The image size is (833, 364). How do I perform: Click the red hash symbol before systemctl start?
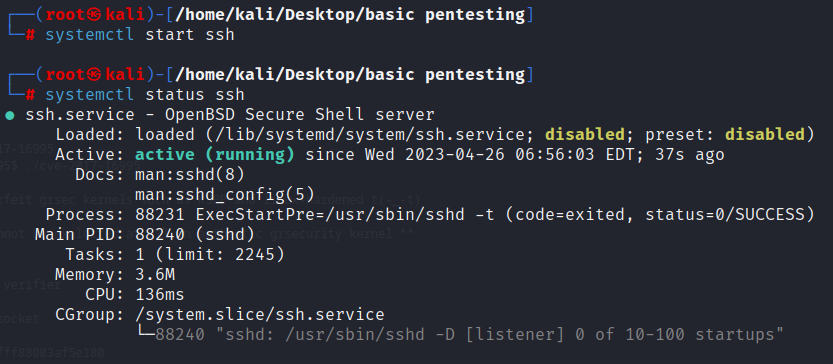(30, 35)
